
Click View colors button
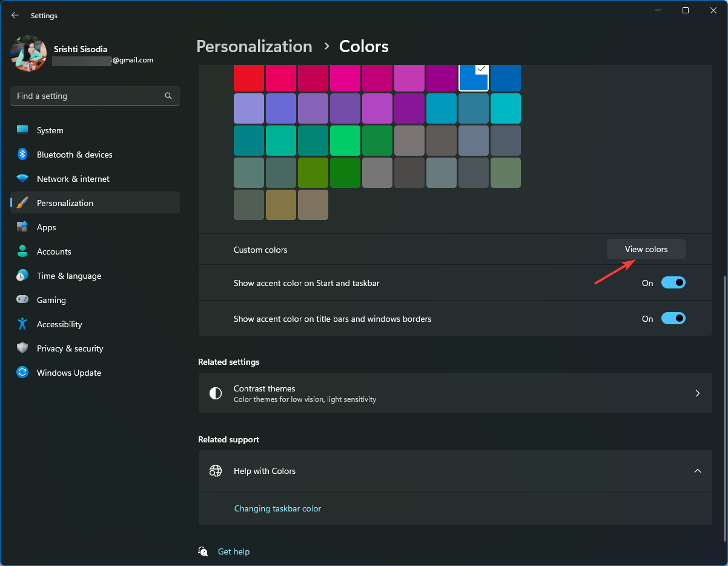[646, 249]
